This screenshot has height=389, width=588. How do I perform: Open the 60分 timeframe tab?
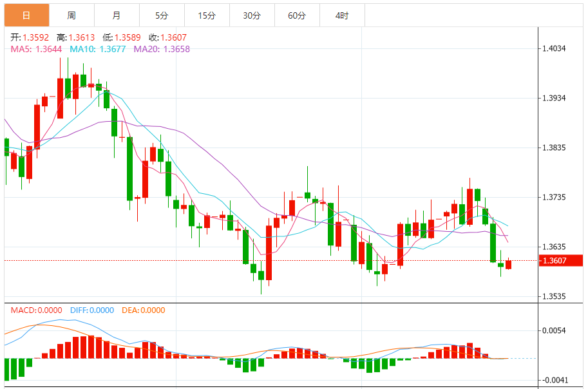[297, 15]
